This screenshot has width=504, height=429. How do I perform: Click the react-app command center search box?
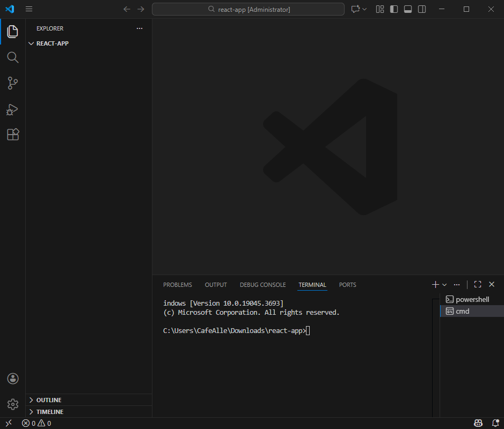248,9
